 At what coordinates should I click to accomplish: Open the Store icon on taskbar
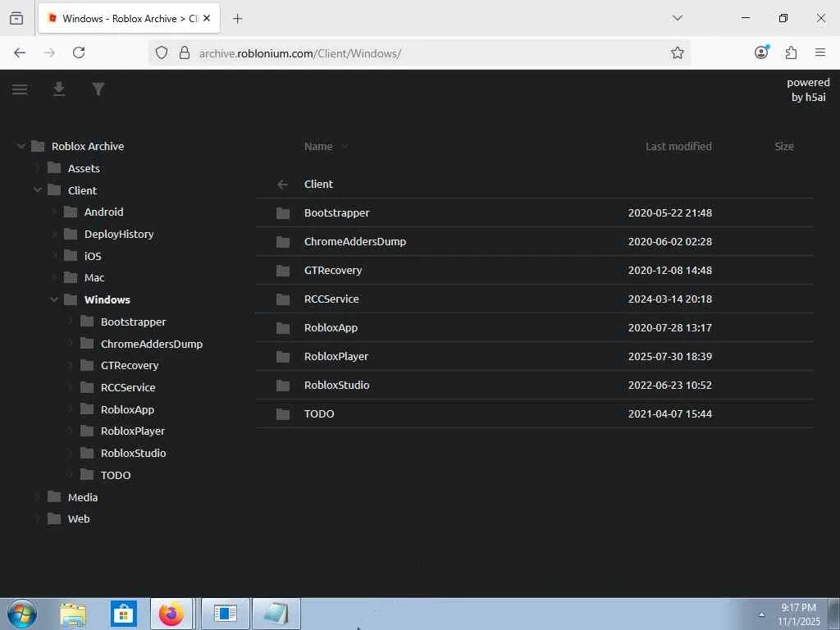(123, 614)
